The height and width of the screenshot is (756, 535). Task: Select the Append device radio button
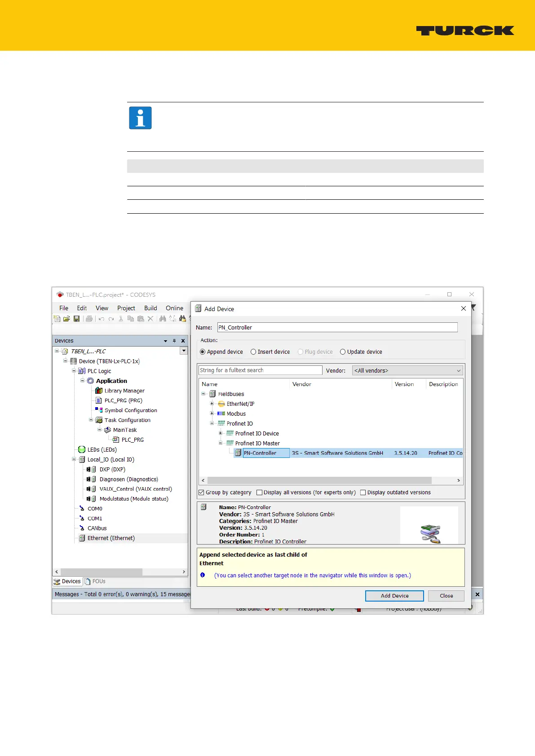[x=203, y=352]
